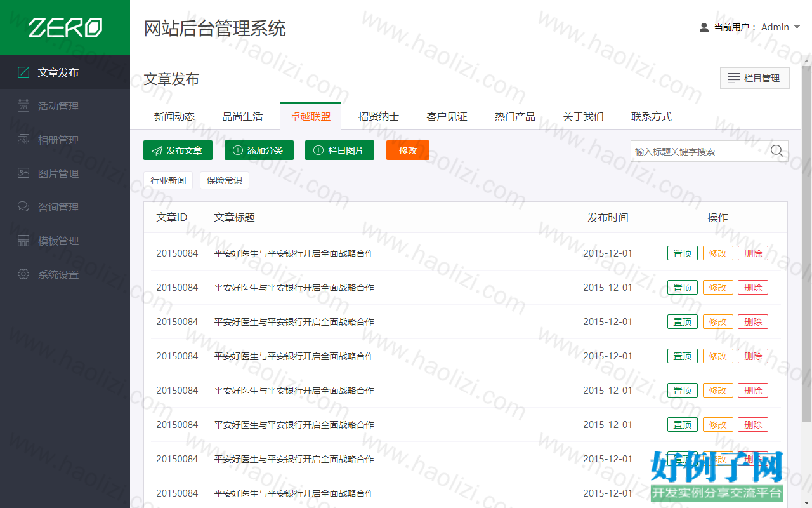
Task: Pin the first article with 置顶
Action: coord(683,253)
